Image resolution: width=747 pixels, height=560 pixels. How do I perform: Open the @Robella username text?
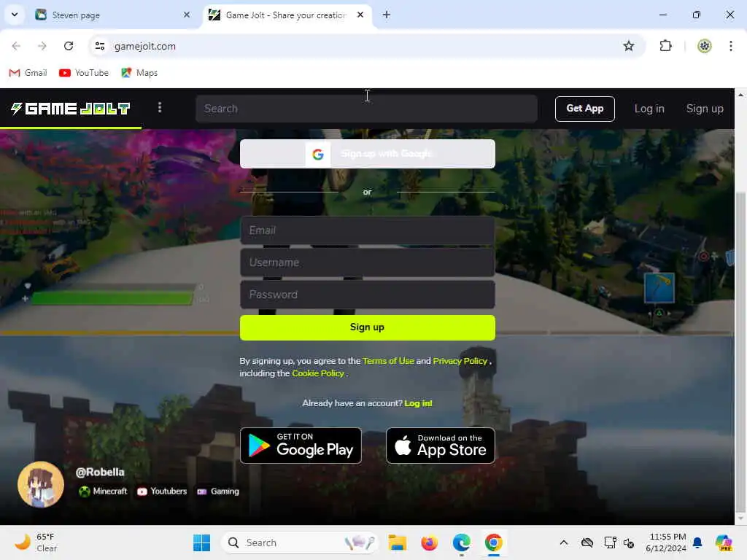(100, 472)
